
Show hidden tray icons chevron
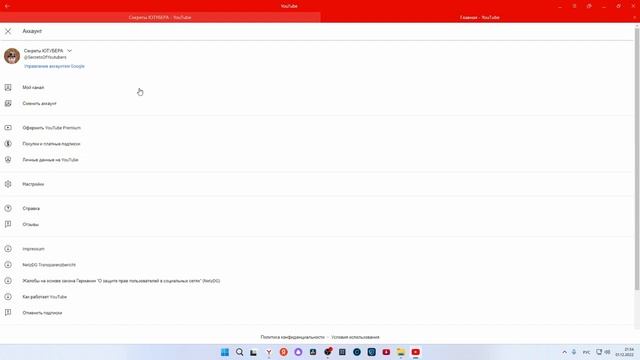564,352
